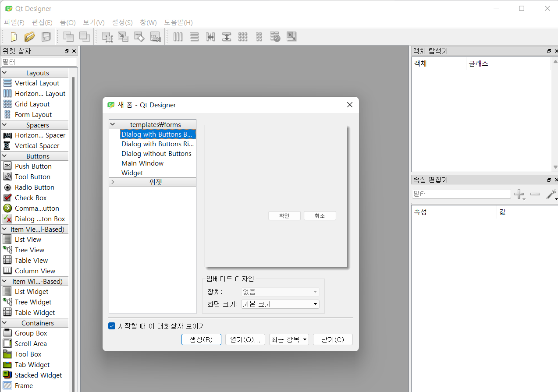Click the 확인 button in form preview
Image resolution: width=558 pixels, height=392 pixels.
[284, 215]
